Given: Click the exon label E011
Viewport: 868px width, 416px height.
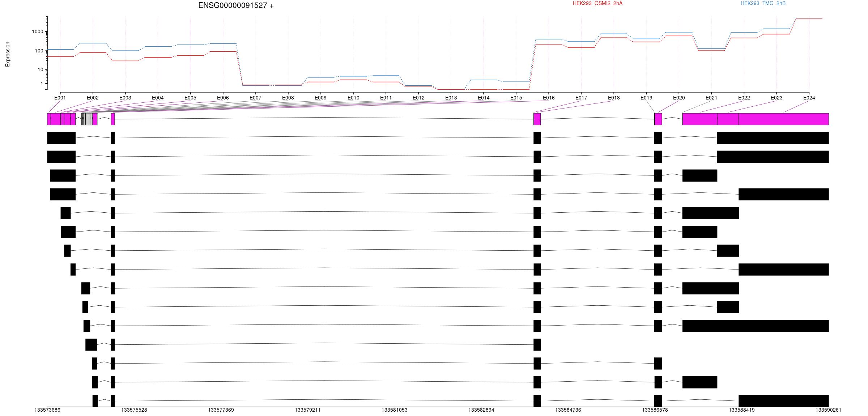Looking at the screenshot, I should coord(386,98).
